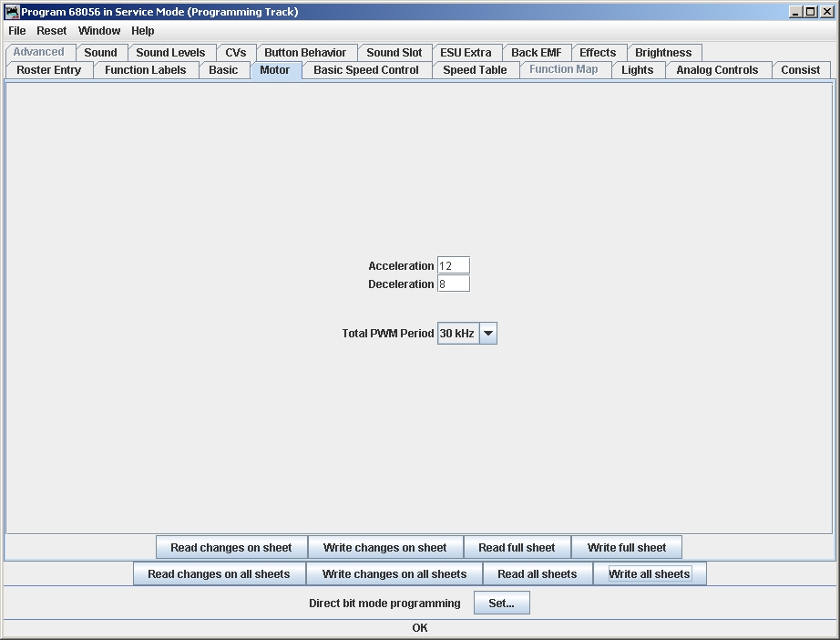Click Read all sheets button

click(538, 573)
